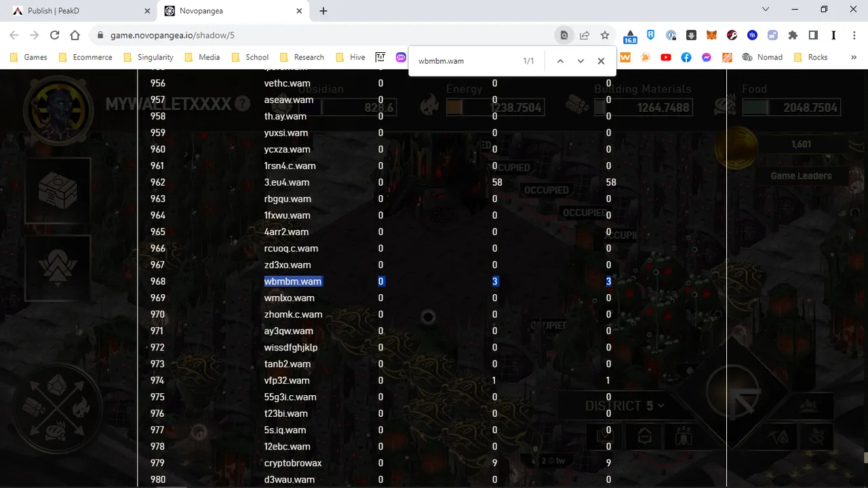Screen dimensions: 868x488
Task: Close the Novopangea tab
Action: pyautogui.click(x=299, y=11)
